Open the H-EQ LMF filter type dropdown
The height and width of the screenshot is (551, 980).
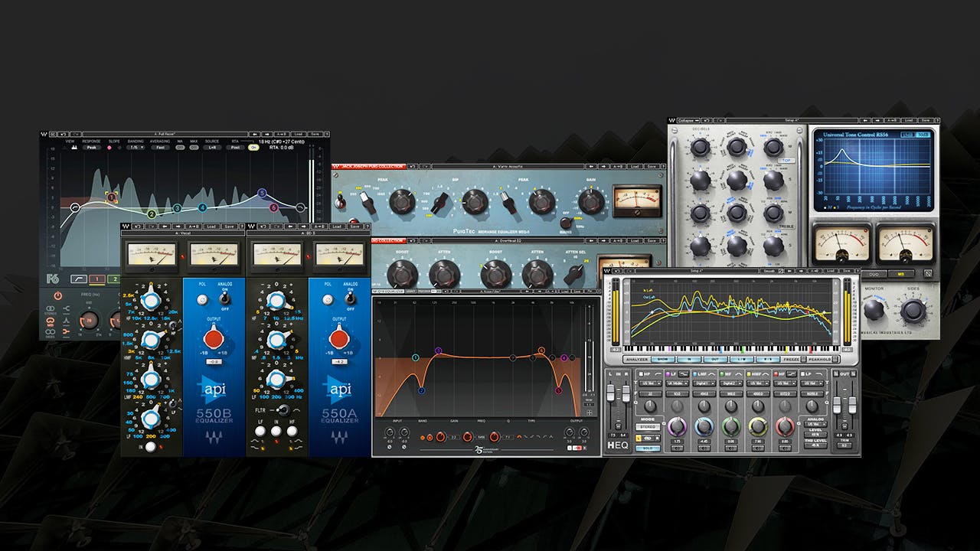(704, 383)
